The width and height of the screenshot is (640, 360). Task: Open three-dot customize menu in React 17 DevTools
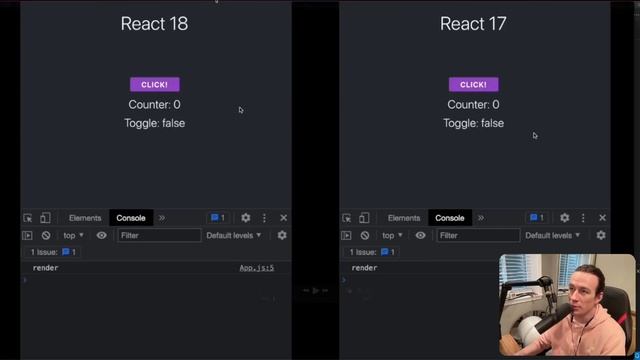tap(583, 218)
